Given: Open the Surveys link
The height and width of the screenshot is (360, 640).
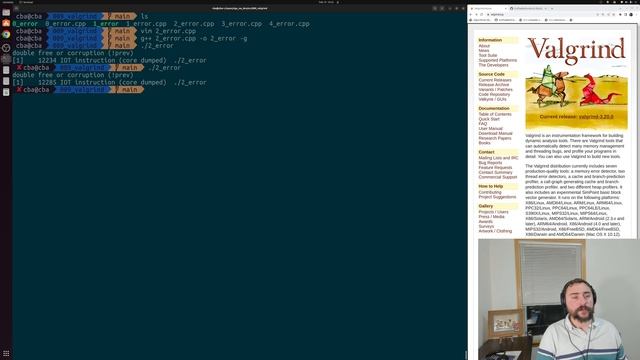Looking at the screenshot, I should (486, 227).
